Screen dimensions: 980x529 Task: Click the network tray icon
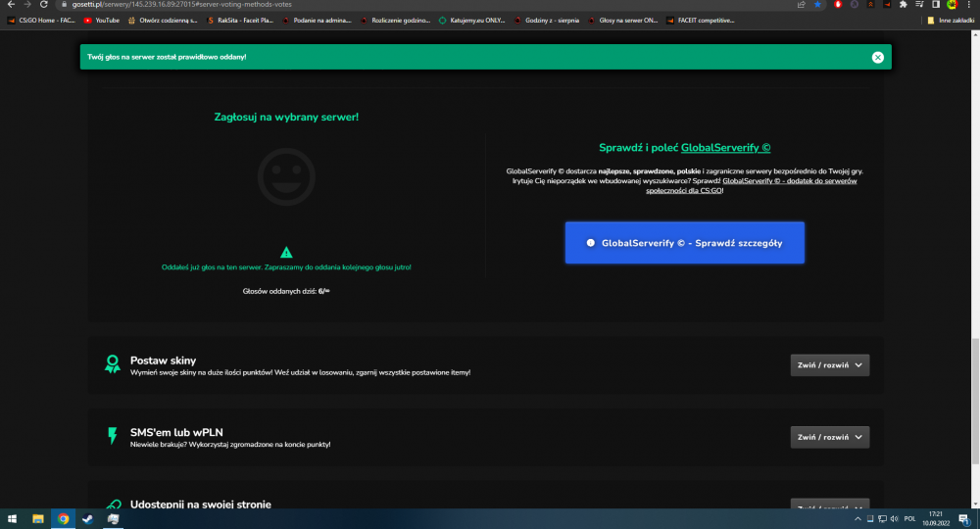(882, 519)
